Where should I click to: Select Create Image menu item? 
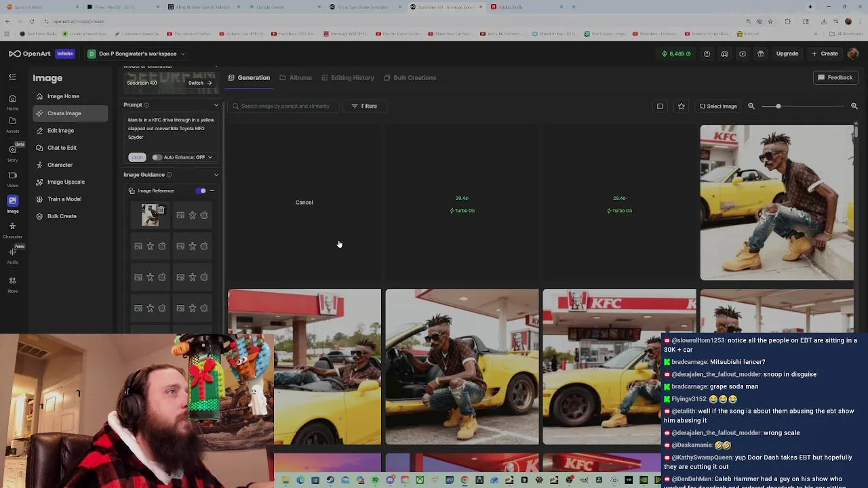point(70,113)
